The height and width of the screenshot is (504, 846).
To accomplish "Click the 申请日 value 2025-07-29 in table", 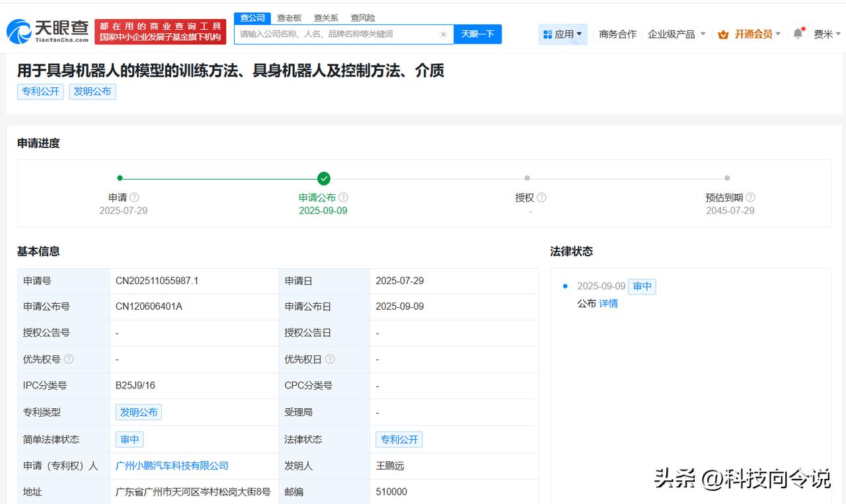I will [x=400, y=281].
